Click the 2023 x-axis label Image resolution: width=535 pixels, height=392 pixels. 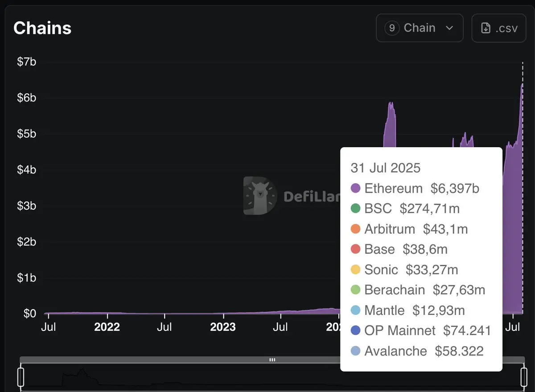pos(223,327)
